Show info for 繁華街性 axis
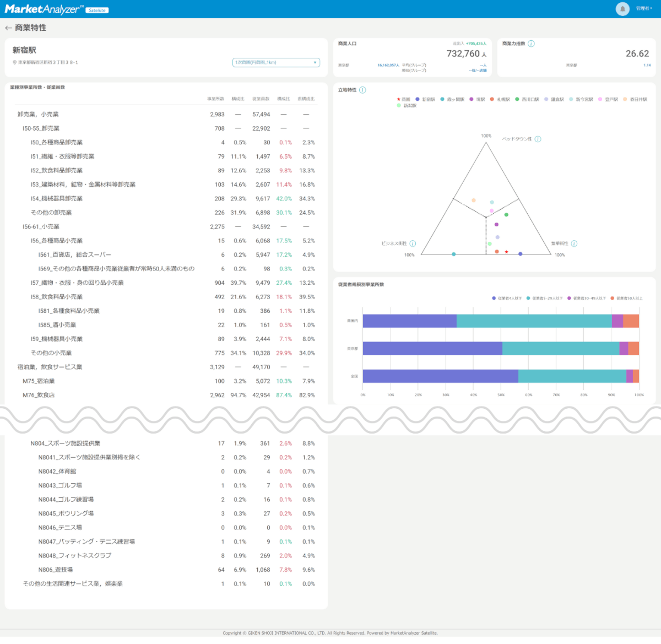The image size is (661, 644). pyautogui.click(x=574, y=243)
